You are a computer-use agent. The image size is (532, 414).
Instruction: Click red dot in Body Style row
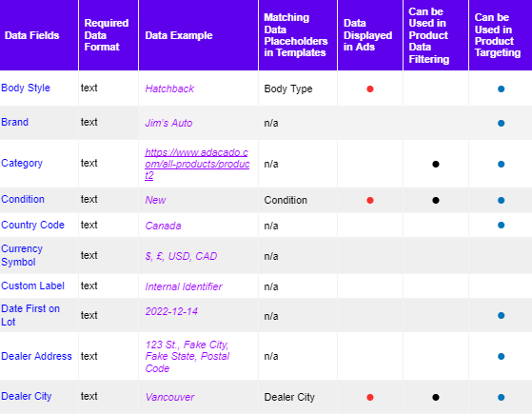pyautogui.click(x=370, y=89)
